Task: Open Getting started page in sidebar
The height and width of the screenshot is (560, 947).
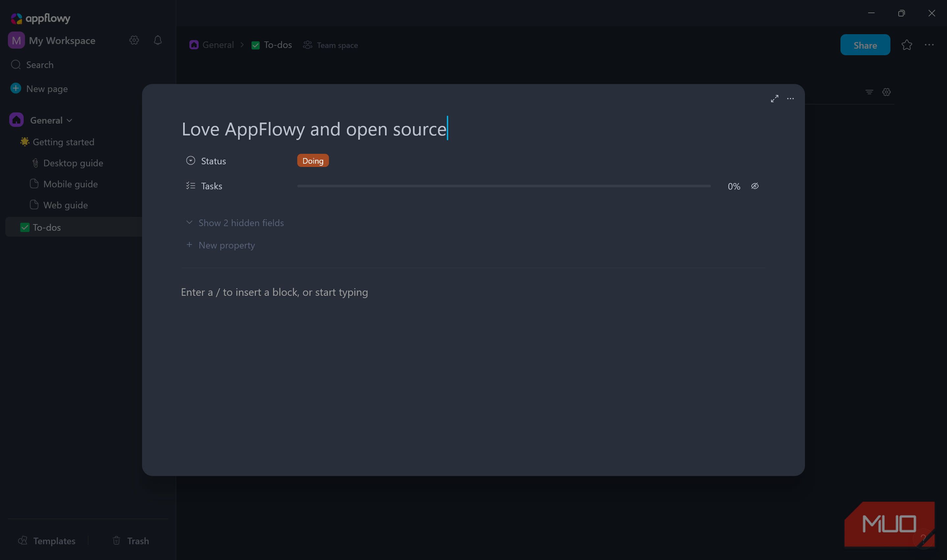Action: 63,142
